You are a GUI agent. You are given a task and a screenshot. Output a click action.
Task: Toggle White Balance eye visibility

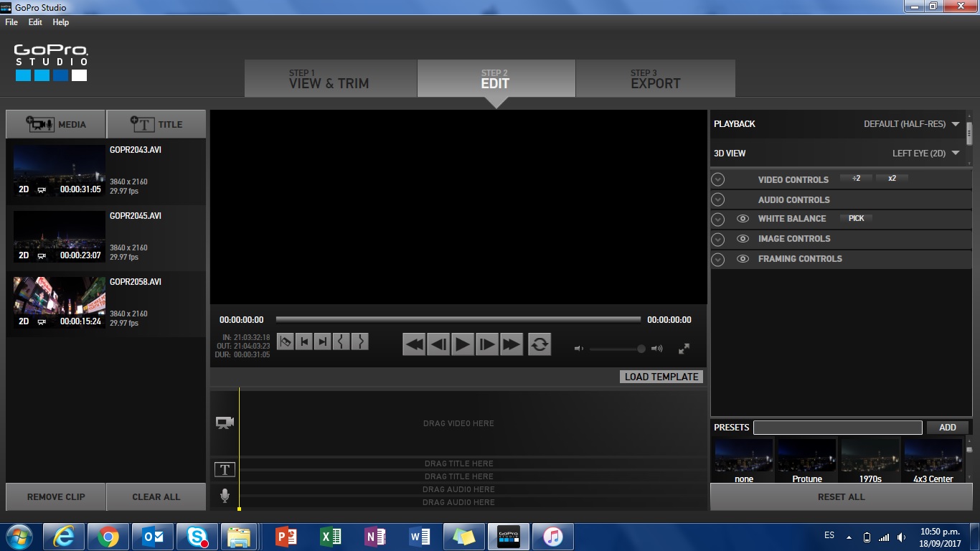743,219
